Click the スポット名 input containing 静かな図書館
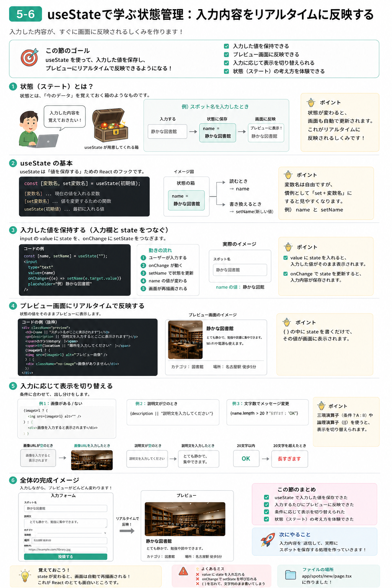The height and width of the screenshot is (588, 392). 65,508
